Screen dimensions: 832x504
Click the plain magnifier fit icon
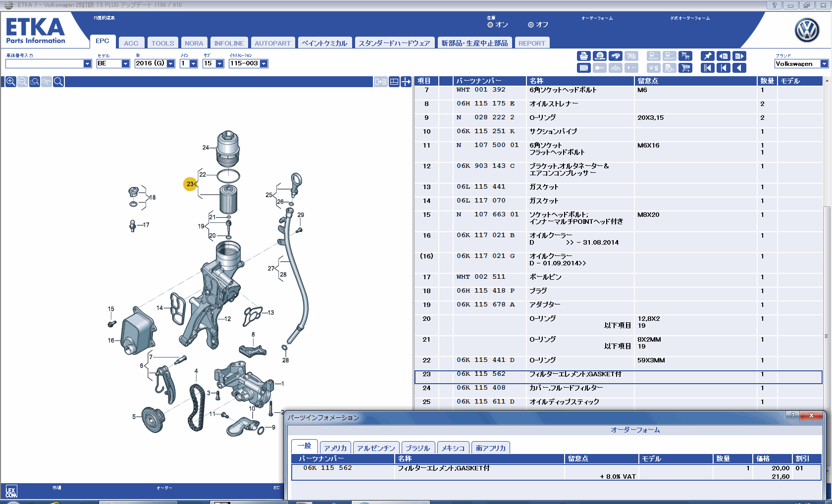click(58, 82)
